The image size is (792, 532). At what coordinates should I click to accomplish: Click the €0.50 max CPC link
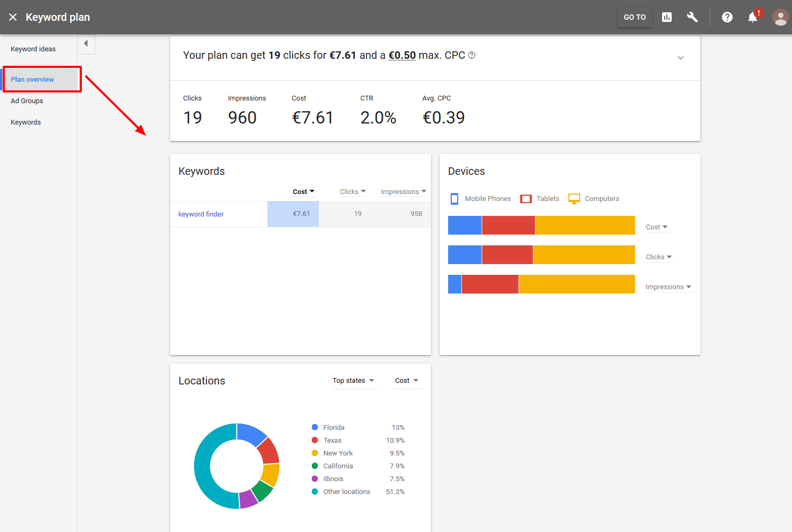pos(402,55)
